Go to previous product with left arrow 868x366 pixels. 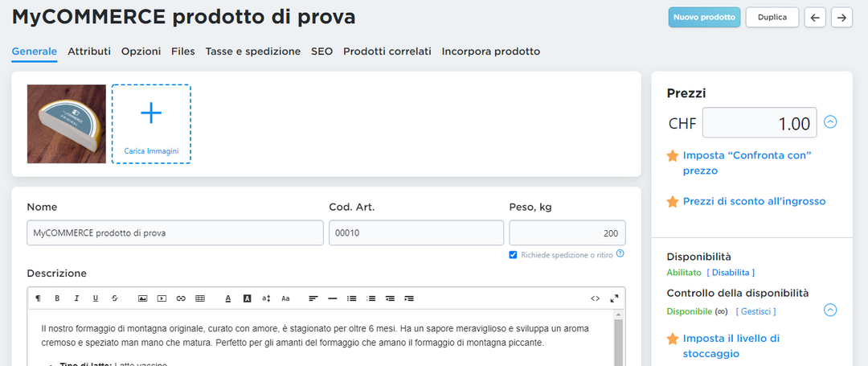pyautogui.click(x=815, y=17)
